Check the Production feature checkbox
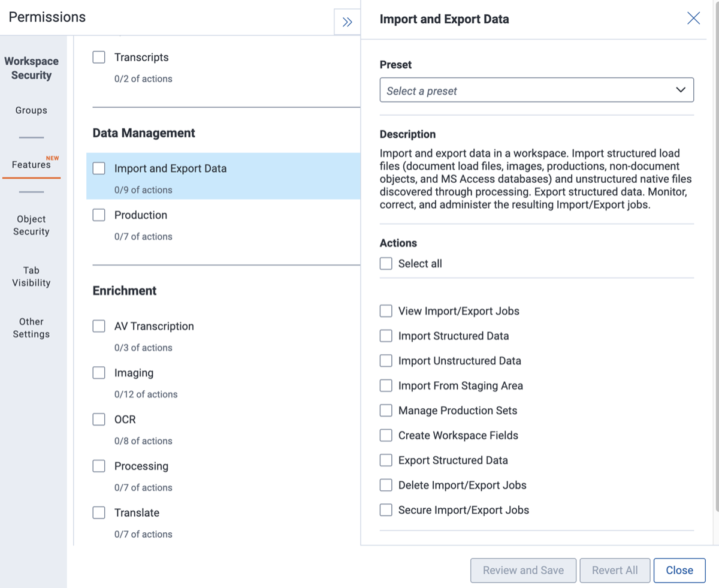This screenshot has height=588, width=719. pos(99,215)
